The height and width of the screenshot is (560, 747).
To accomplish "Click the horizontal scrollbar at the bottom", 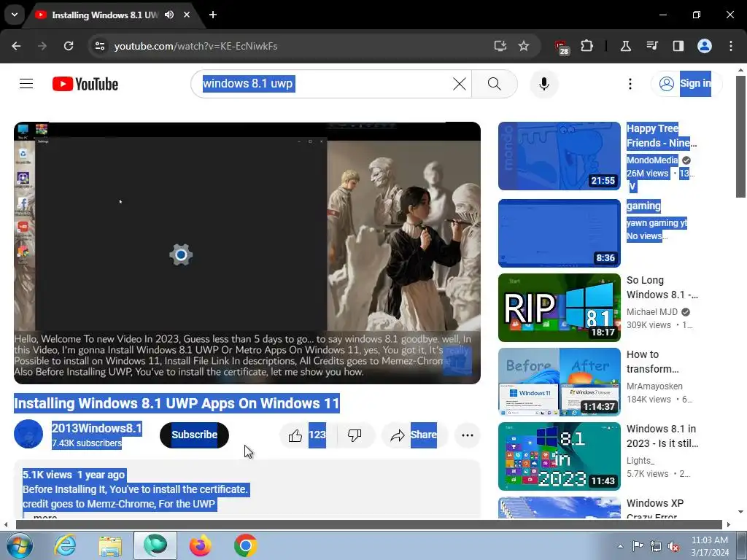I will tap(368, 525).
